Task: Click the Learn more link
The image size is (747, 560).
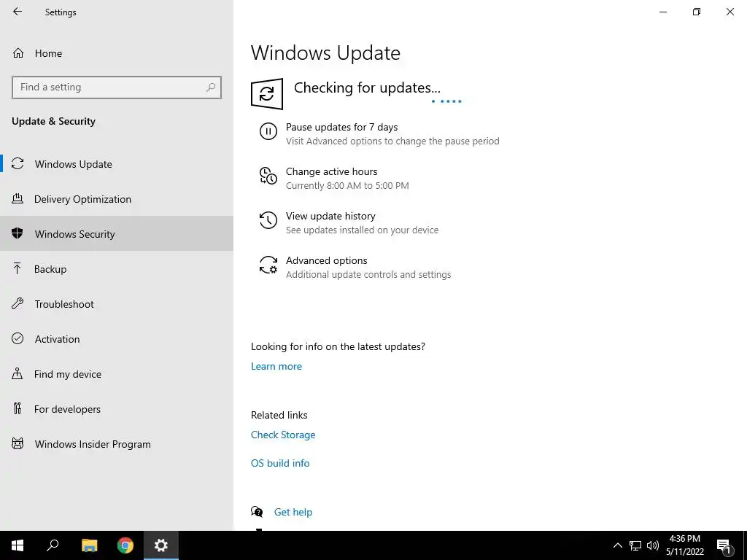Action: [276, 366]
